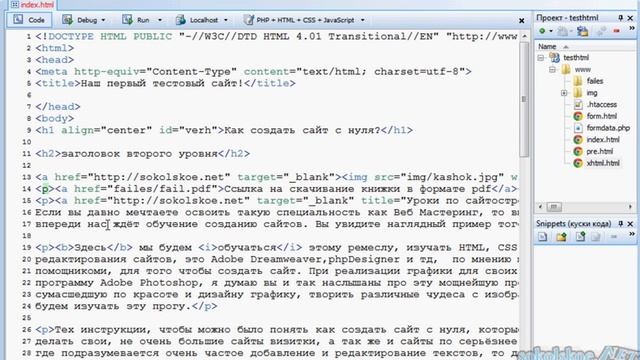Select xhtml.html in project tree

click(x=603, y=163)
